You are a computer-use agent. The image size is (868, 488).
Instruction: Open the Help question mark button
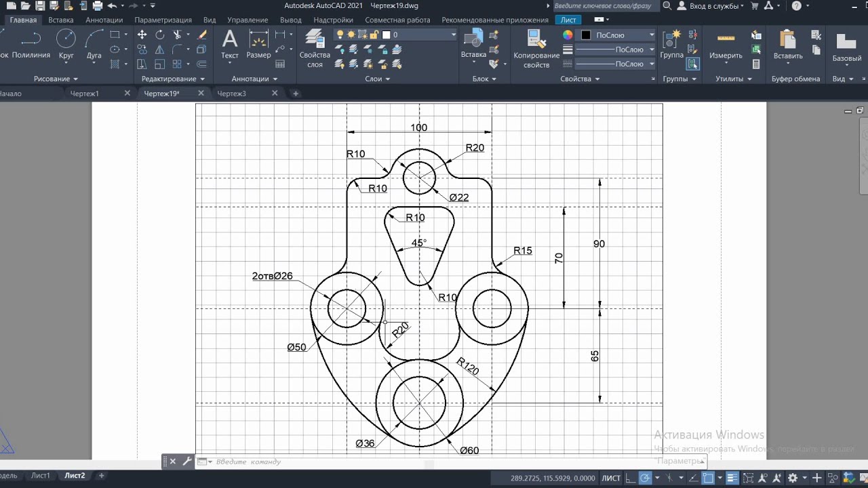point(797,6)
